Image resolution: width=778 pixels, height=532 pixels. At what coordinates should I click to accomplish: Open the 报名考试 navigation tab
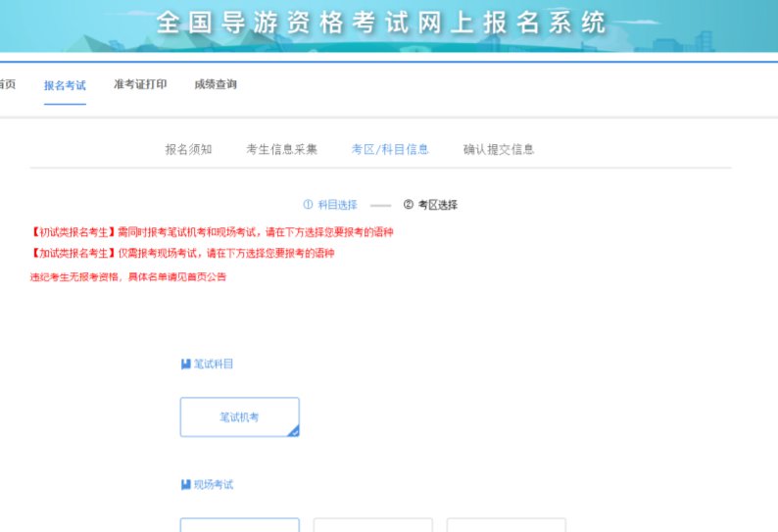click(x=65, y=85)
